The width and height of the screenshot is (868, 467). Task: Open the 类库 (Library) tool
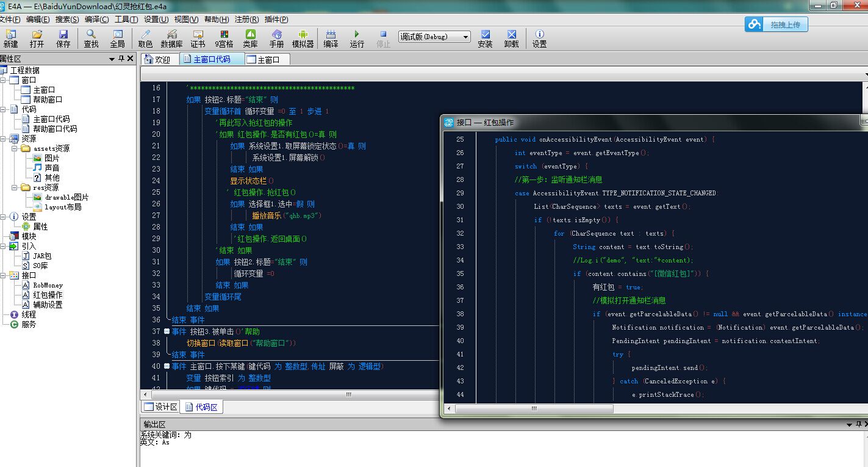[x=250, y=38]
